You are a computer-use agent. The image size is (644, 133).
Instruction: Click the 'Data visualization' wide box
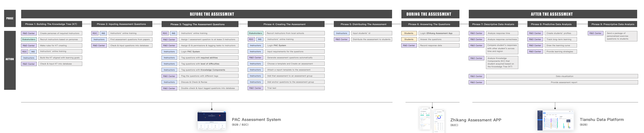coord(562,76)
